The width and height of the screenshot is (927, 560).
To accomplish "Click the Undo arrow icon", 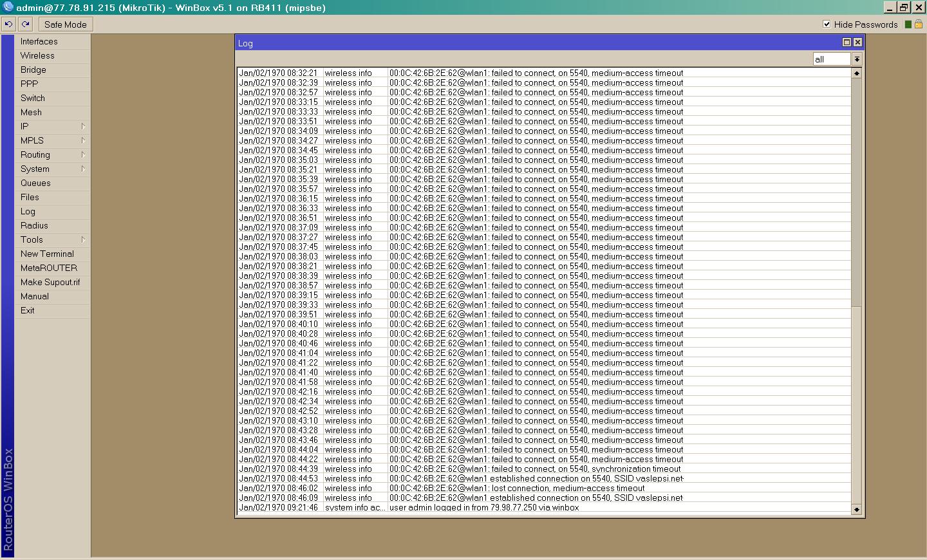I will (8, 24).
